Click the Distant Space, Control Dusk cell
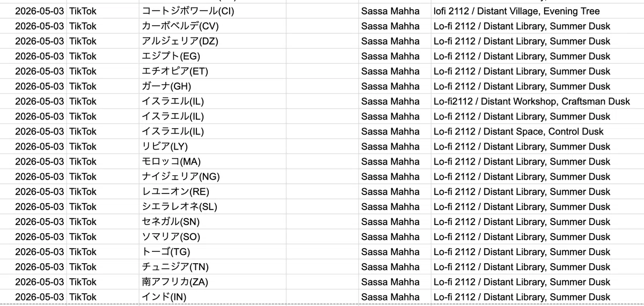 click(x=538, y=131)
